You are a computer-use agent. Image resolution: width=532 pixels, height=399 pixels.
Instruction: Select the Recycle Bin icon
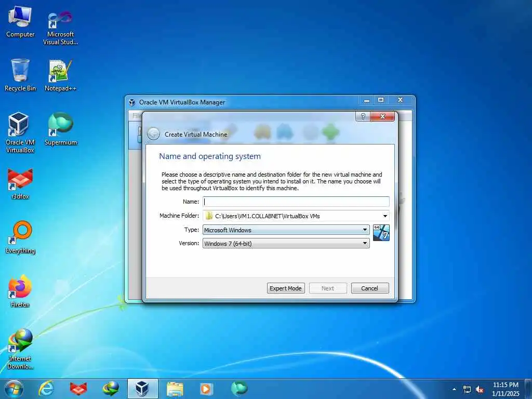point(20,75)
